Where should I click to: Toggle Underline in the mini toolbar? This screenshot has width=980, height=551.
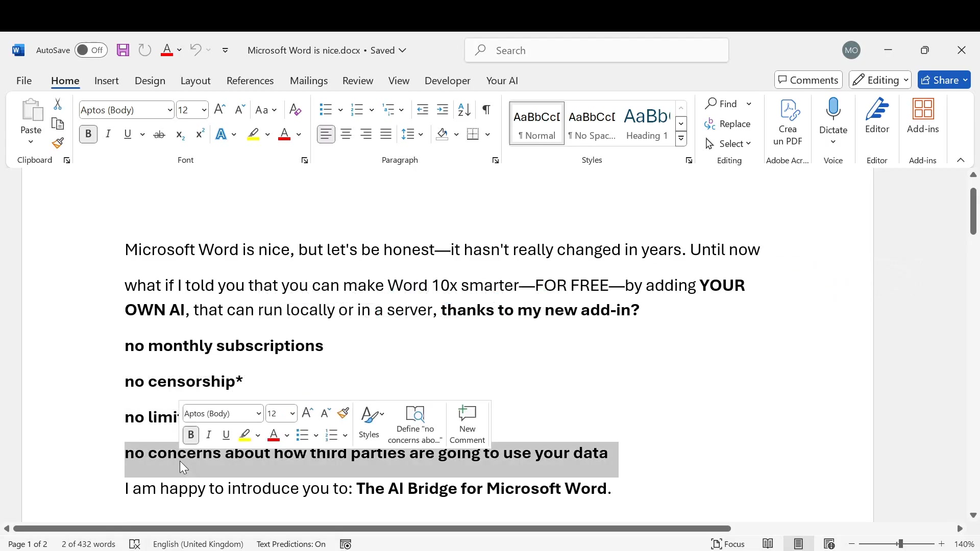click(x=226, y=435)
